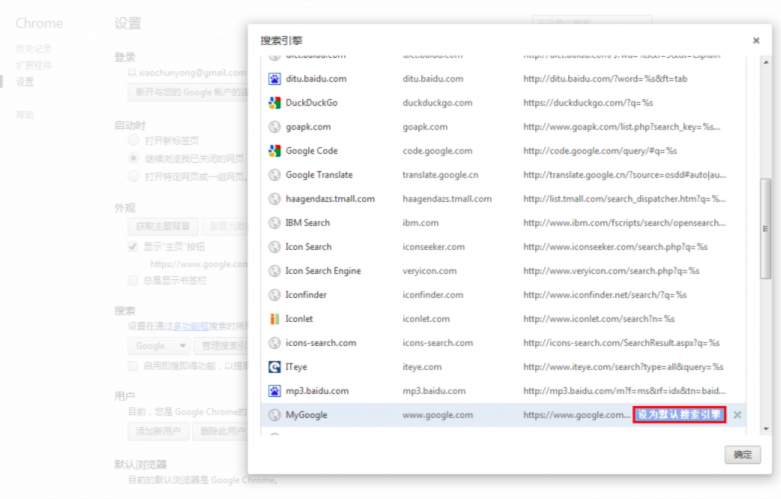This screenshot has height=499, width=781.
Task: Click 获取主题背景 button in settings
Action: [163, 227]
